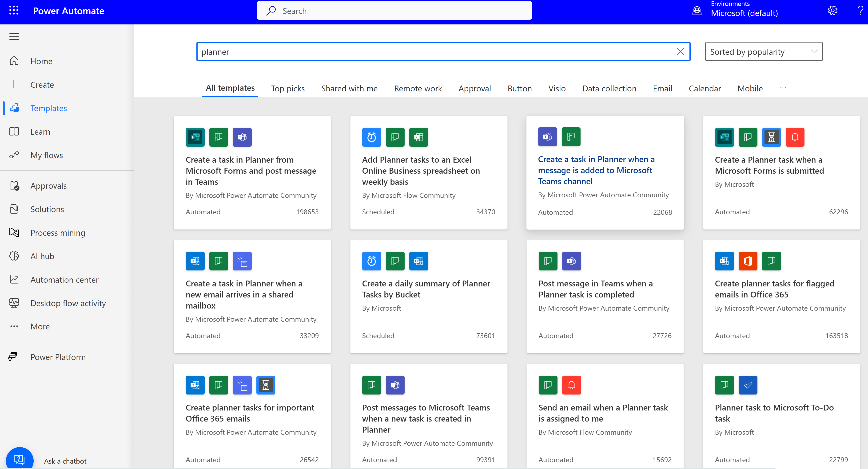This screenshot has height=469, width=868.
Task: Collapse the left navigation hamburger menu
Action: [x=14, y=36]
